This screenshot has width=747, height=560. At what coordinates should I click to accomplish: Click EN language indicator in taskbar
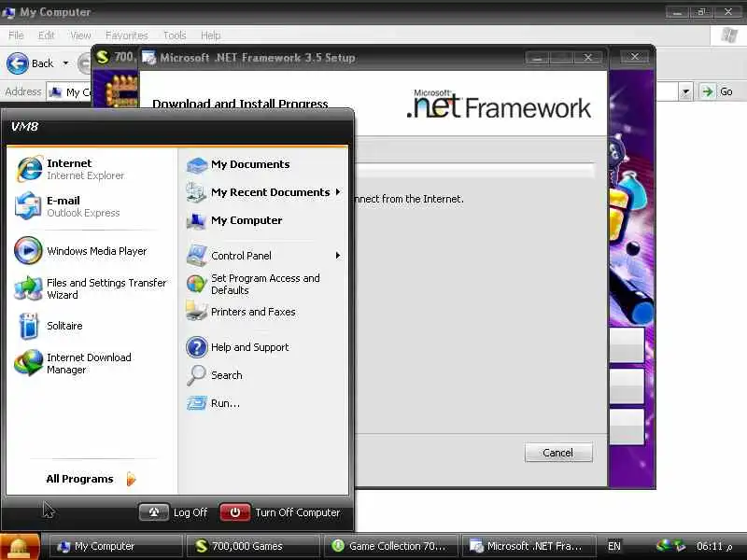coord(614,546)
